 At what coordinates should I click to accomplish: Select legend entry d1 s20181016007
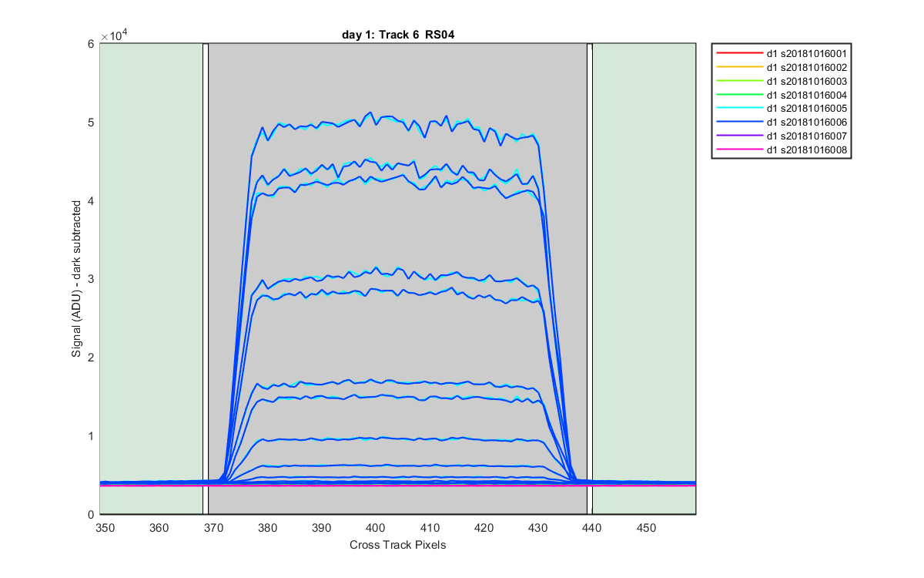click(x=782, y=136)
